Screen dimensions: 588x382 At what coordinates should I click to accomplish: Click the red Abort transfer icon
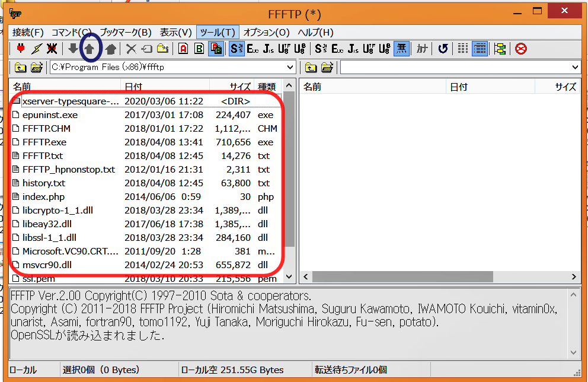coord(521,49)
